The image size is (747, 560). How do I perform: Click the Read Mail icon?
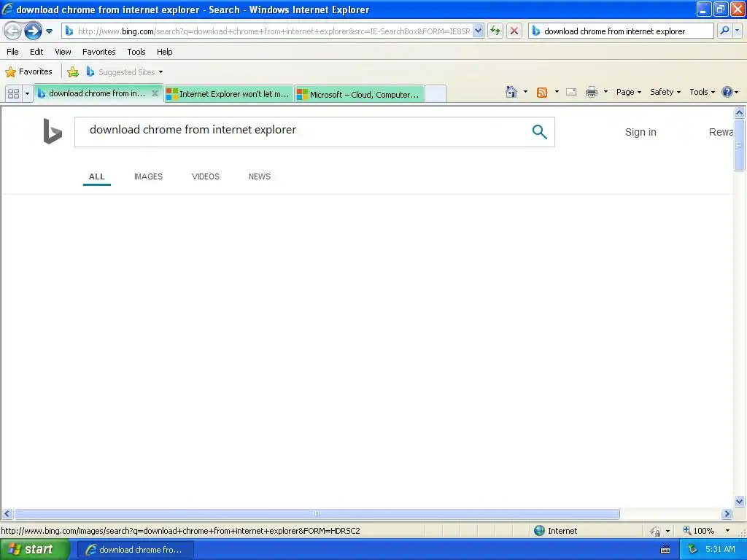[571, 93]
